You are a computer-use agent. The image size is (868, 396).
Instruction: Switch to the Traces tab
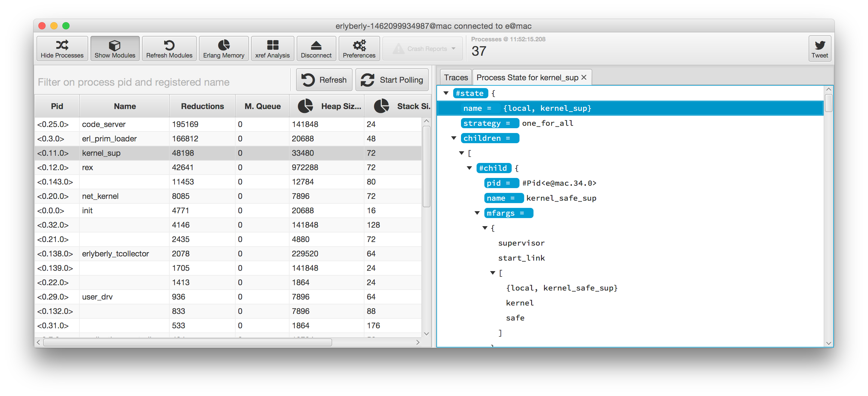[456, 78]
